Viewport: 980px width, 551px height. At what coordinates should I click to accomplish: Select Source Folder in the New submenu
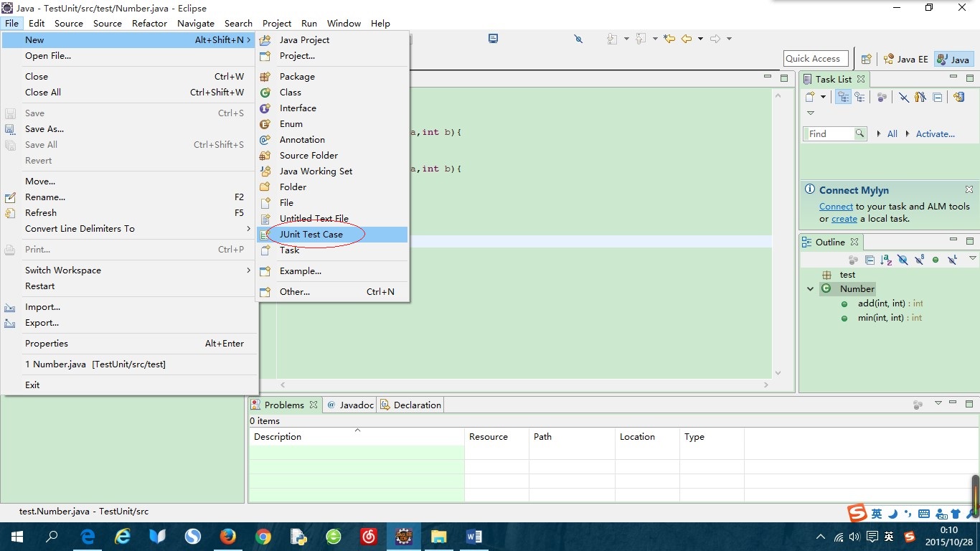point(332,156)
